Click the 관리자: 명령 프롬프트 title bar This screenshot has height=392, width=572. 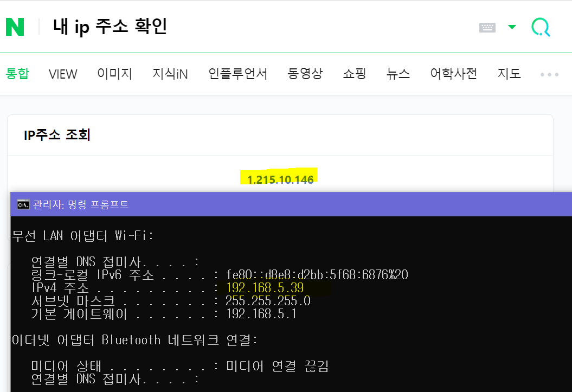pos(291,204)
